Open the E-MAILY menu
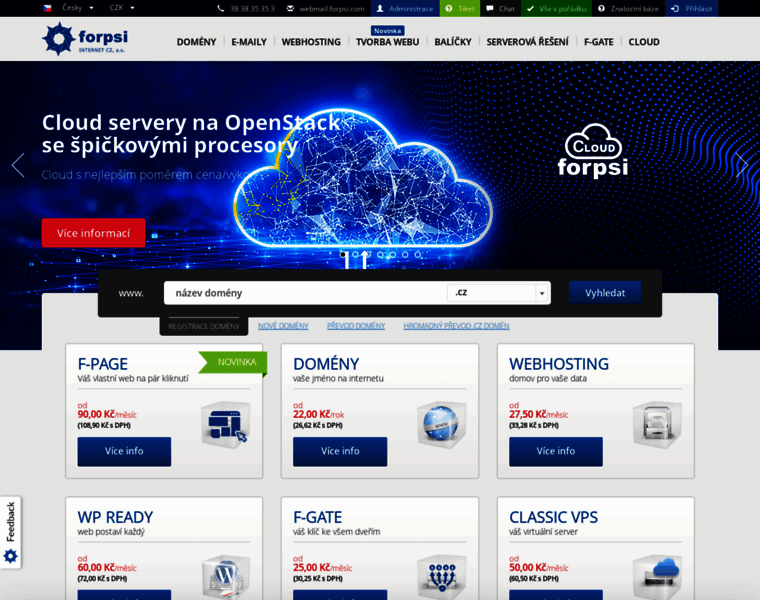Viewport: 760px width, 600px height. click(249, 42)
